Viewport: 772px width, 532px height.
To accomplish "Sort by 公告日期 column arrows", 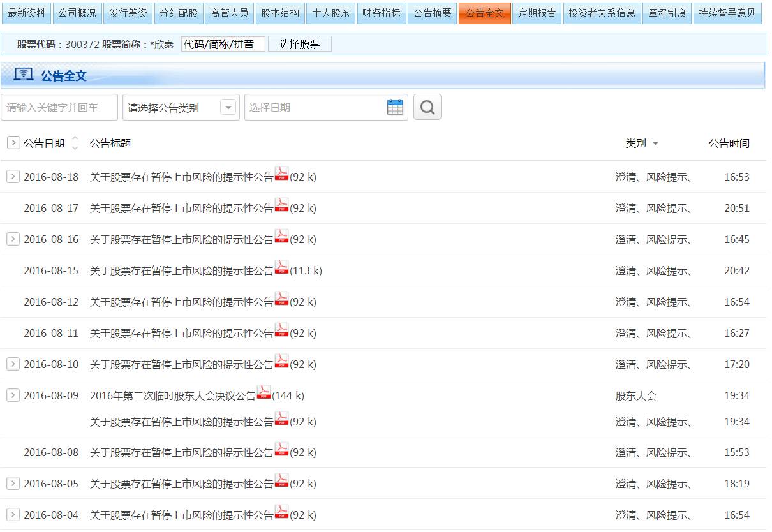I will click(75, 143).
